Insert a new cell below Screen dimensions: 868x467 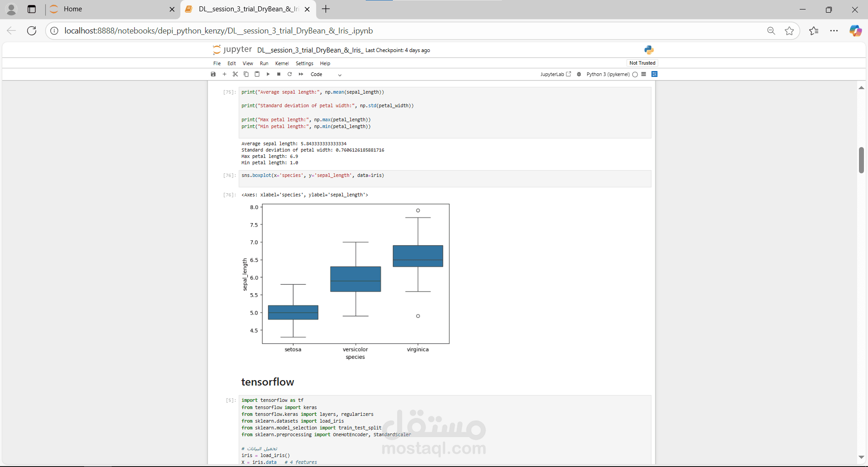[224, 74]
